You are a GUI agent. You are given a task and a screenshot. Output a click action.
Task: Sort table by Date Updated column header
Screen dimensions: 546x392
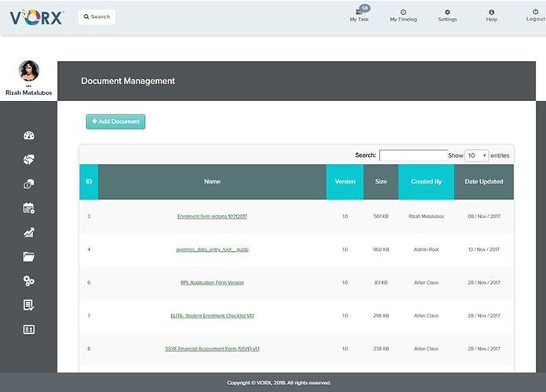[484, 181]
